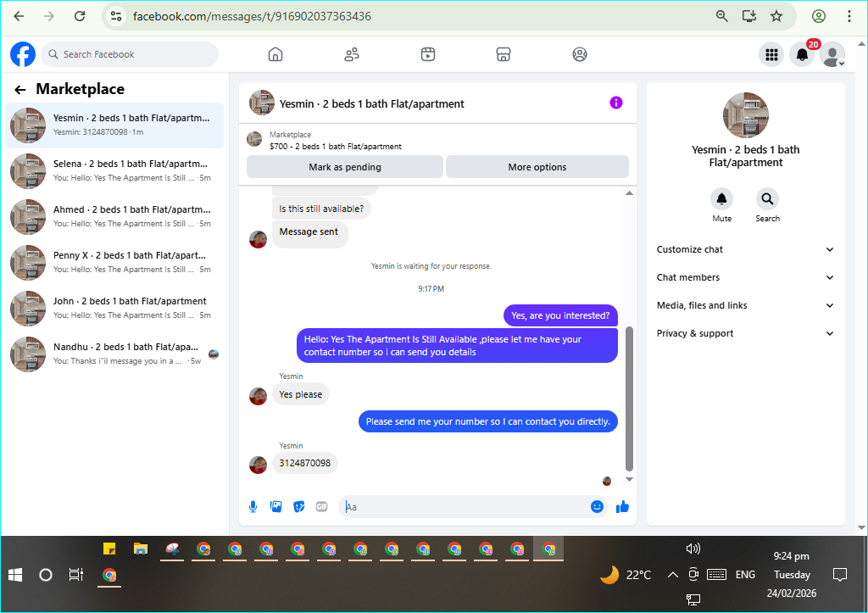This screenshot has height=613, width=868.
Task: Expand Media, files and links section
Action: tap(745, 305)
